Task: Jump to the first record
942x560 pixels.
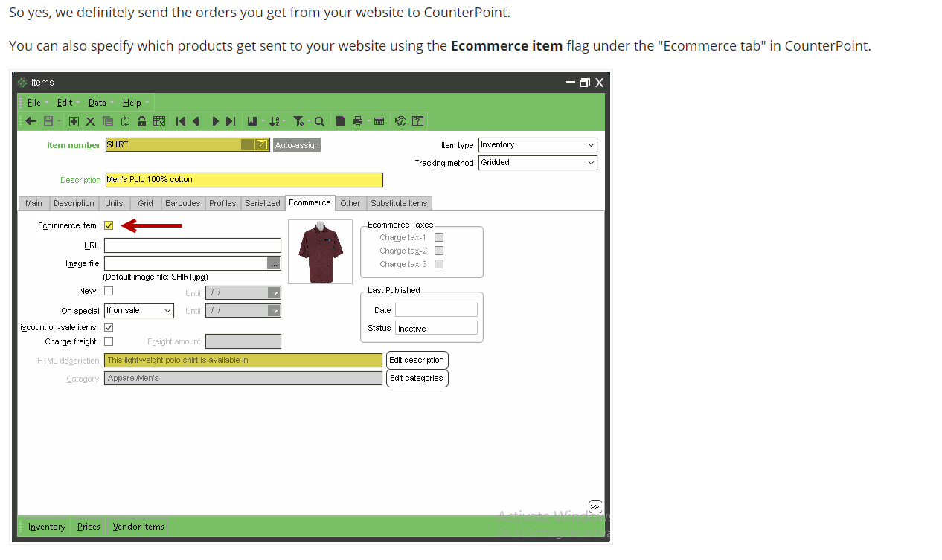Action: click(x=181, y=121)
